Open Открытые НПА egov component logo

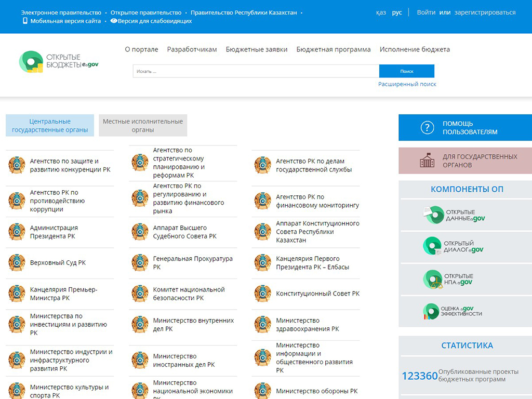tap(448, 279)
